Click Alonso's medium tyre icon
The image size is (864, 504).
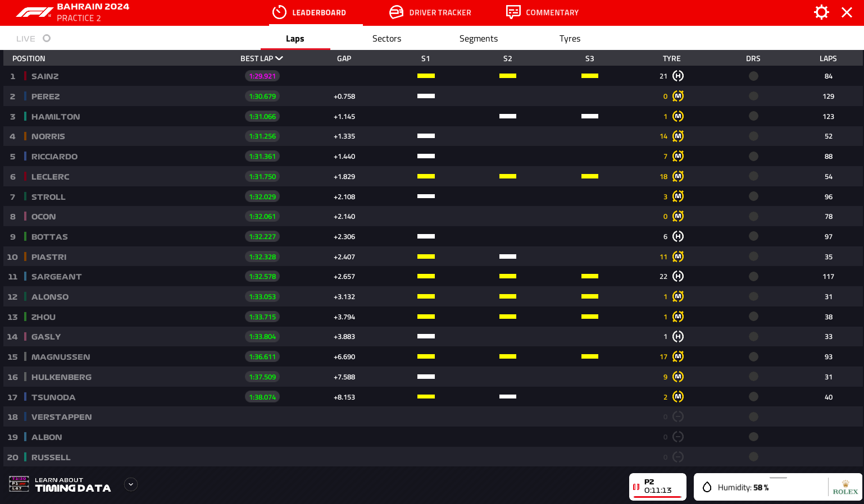coord(678,296)
